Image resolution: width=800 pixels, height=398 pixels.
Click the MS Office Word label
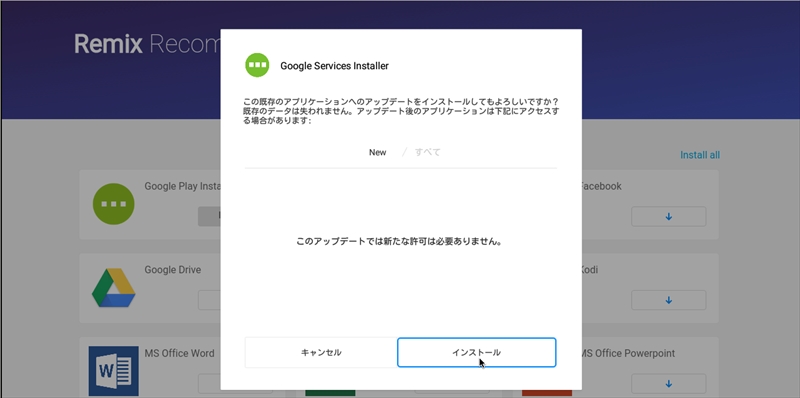tap(179, 353)
